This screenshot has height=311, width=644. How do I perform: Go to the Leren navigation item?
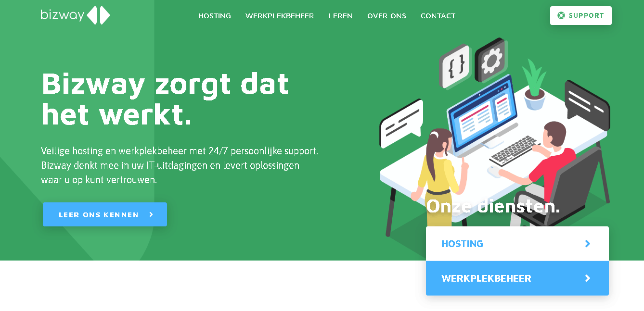point(341,16)
